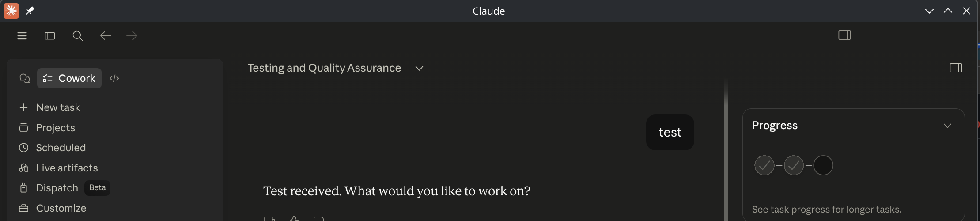The width and height of the screenshot is (980, 221).
Task: Go back with the left arrow
Action: click(x=106, y=36)
